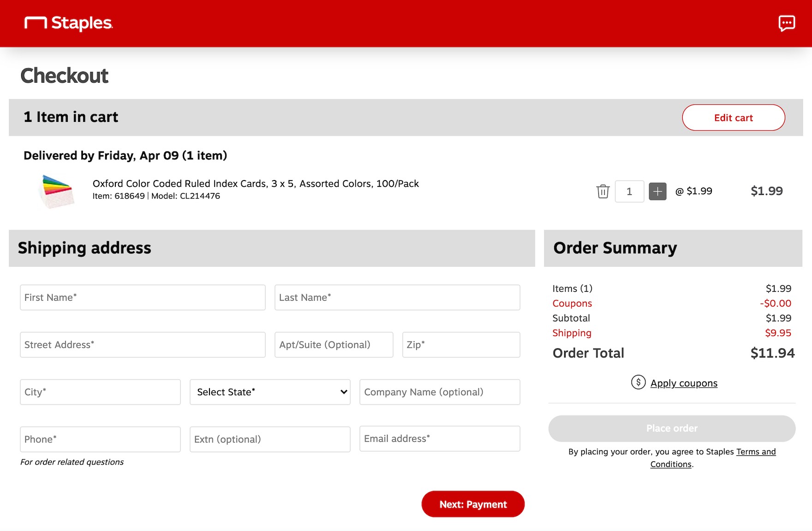Open the chat support icon
The image size is (812, 531).
(786, 23)
